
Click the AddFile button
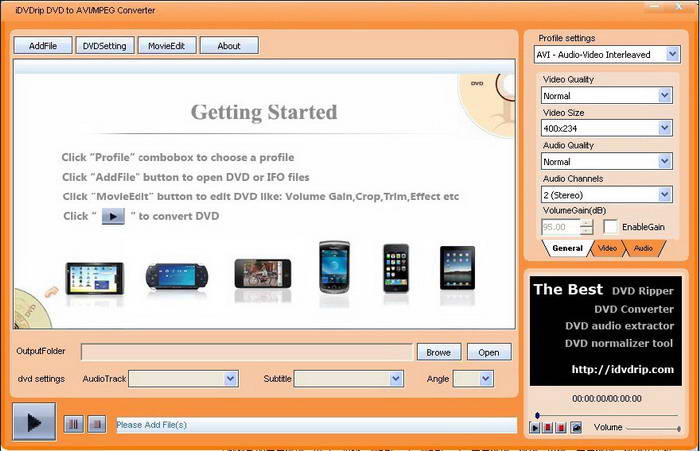[43, 46]
